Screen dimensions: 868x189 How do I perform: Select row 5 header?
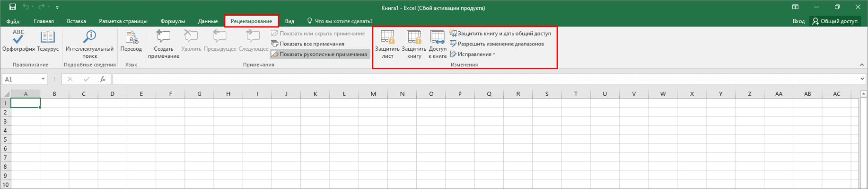tap(6, 139)
